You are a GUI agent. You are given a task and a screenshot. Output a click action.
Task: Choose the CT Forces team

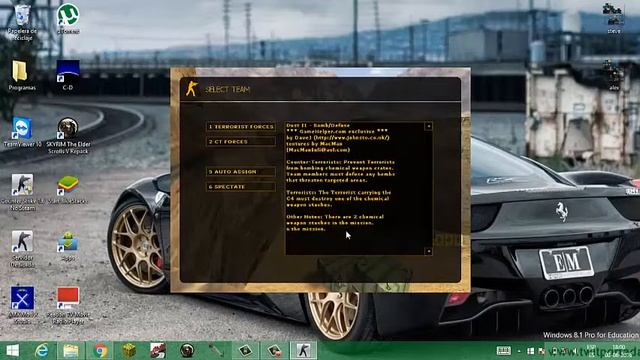241,142
